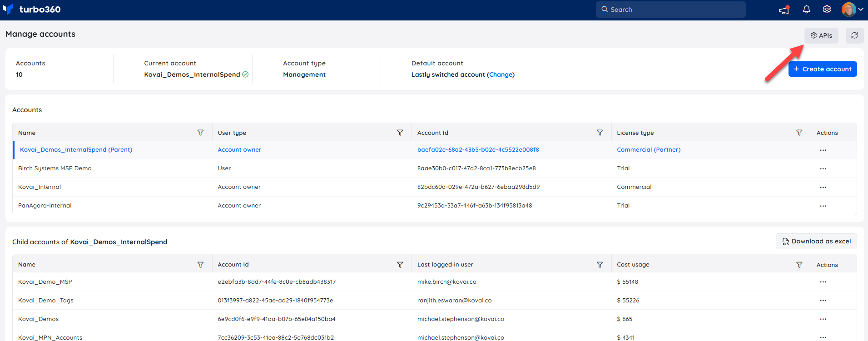The width and height of the screenshot is (868, 341).
Task: Filter child accounts by Account Id
Action: (x=400, y=265)
